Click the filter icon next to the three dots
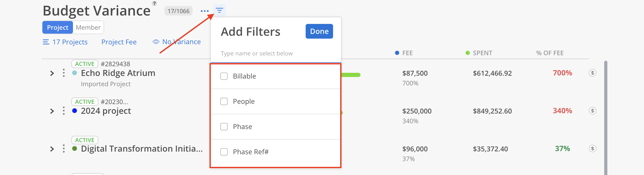The width and height of the screenshot is (644, 175). [x=219, y=11]
